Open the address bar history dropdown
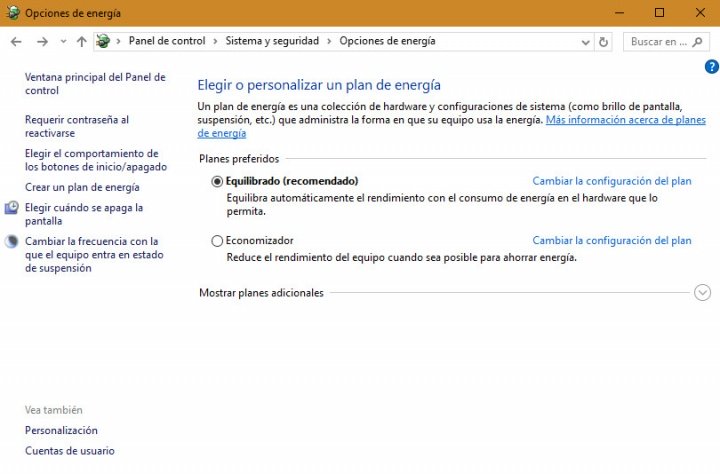The height and width of the screenshot is (474, 720). pyautogui.click(x=585, y=42)
